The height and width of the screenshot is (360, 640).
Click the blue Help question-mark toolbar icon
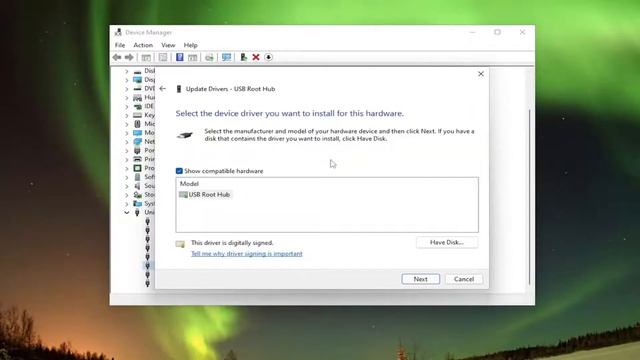[180, 57]
